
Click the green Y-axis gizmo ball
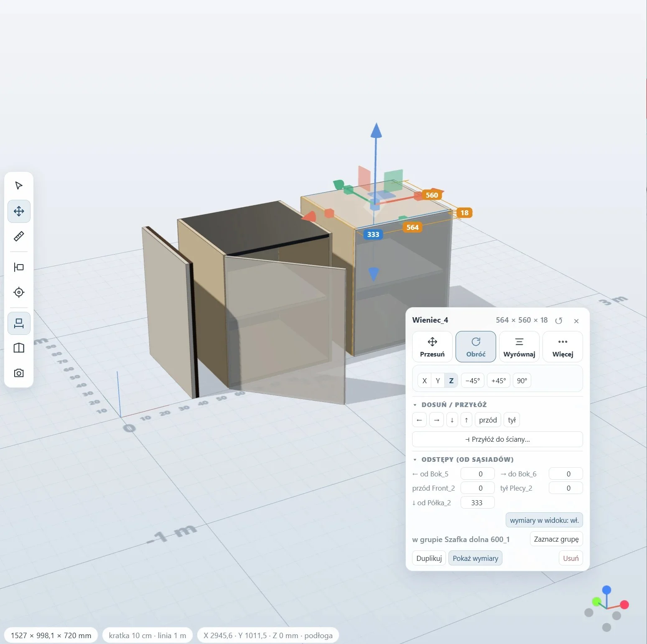[x=597, y=602]
